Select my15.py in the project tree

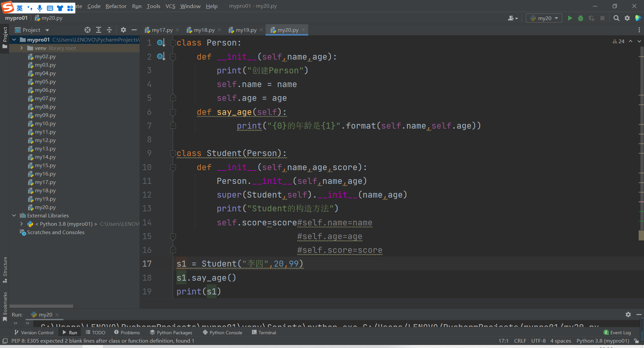(x=45, y=165)
